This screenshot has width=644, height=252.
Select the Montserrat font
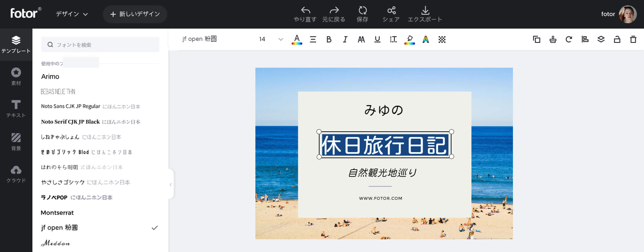coord(57,212)
